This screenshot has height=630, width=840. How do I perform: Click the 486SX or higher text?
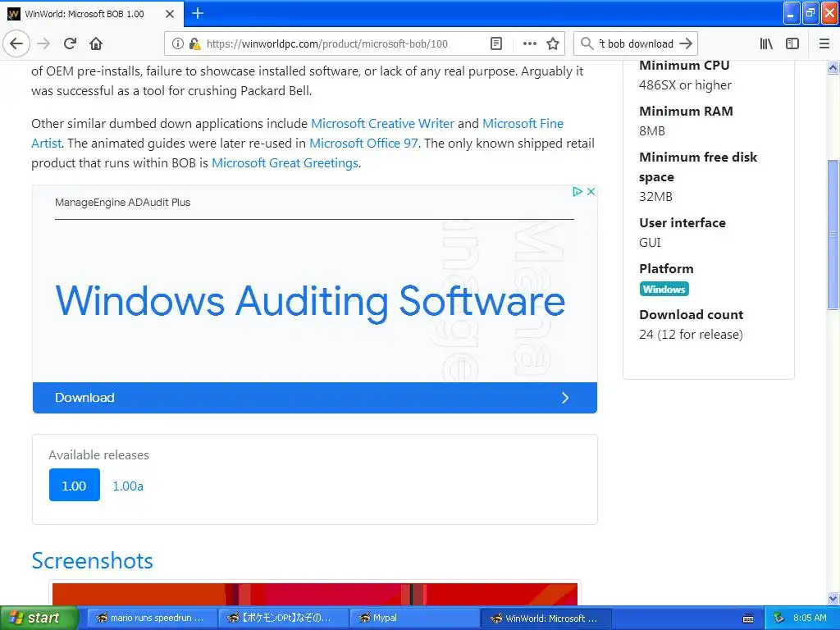point(685,85)
